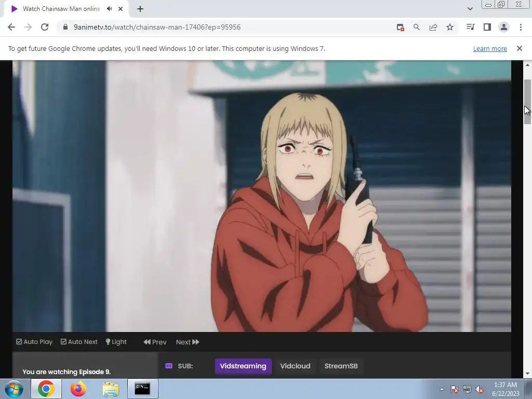The height and width of the screenshot is (399, 532).
Task: Click the browser forward arrow
Action: [x=28, y=27]
